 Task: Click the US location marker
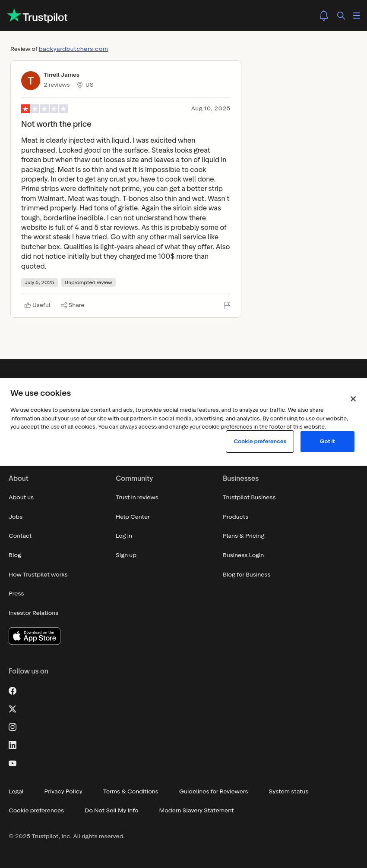(85, 85)
